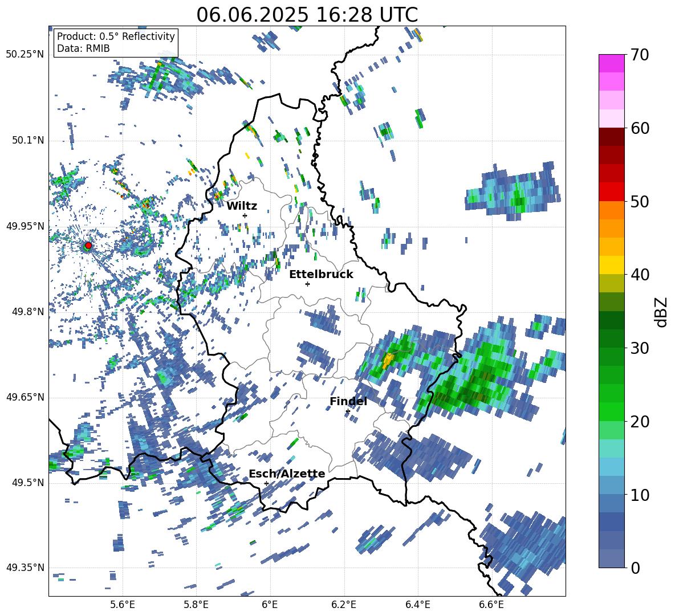
Task: Click the 49.65°N latitude label
Action: point(25,397)
